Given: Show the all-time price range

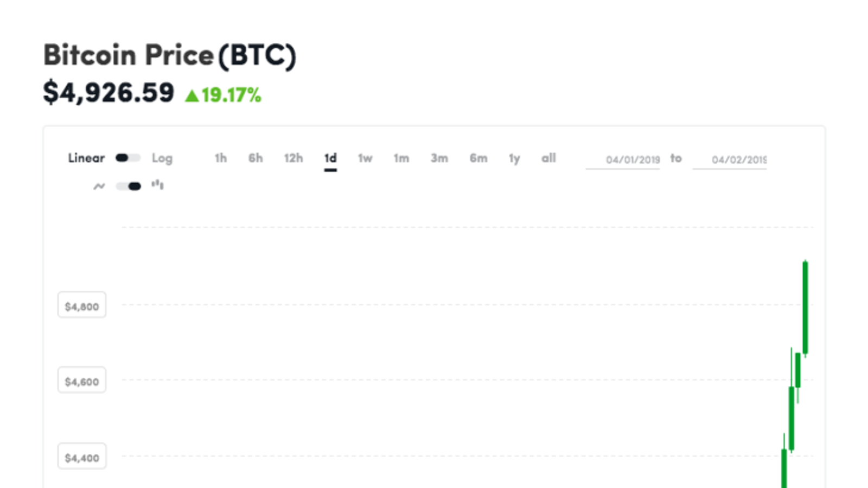Looking at the screenshot, I should [548, 158].
